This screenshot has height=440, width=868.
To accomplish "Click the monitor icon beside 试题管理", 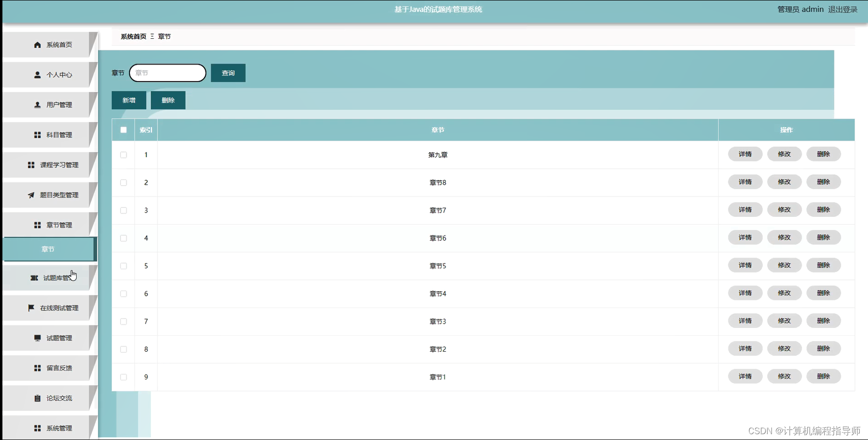I will pos(37,338).
